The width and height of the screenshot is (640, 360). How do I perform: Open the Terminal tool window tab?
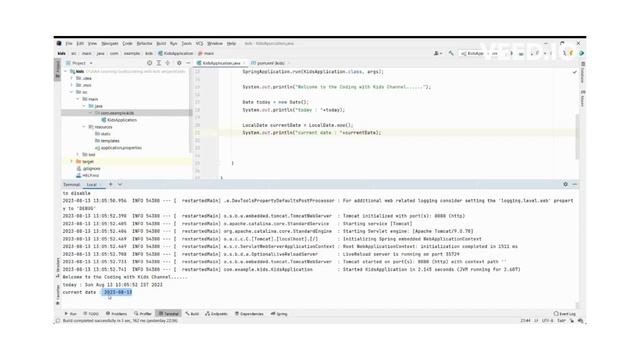169,314
